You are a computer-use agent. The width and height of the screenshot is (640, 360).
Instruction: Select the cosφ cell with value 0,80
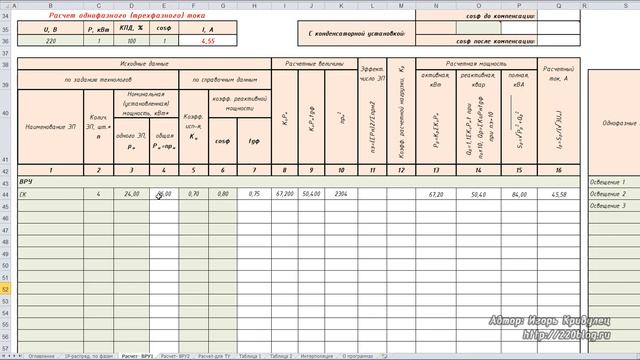coord(223,194)
